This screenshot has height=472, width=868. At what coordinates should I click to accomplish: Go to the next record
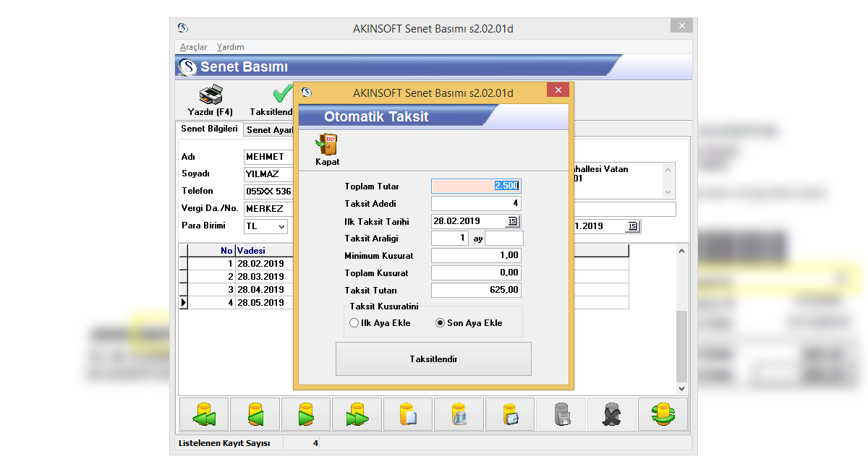(306, 414)
